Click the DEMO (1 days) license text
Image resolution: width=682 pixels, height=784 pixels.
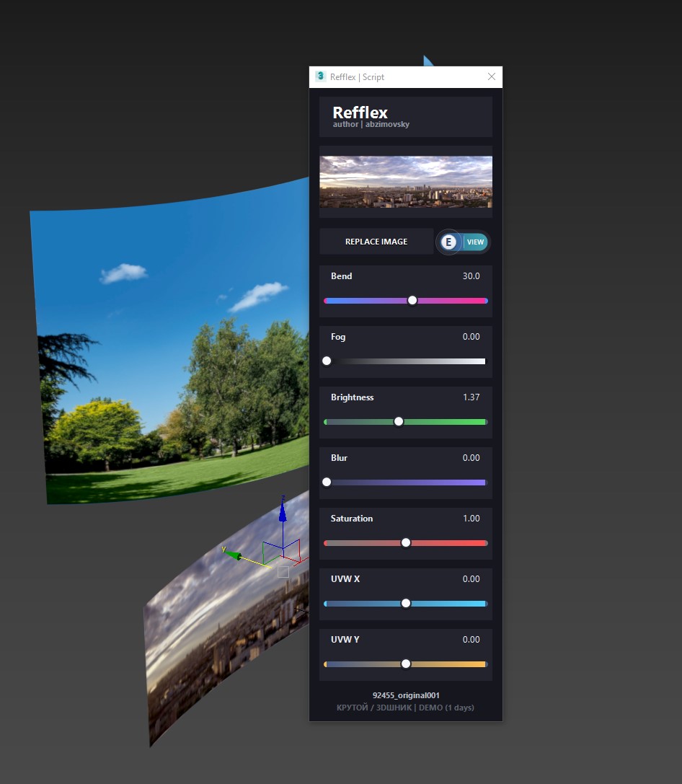pyautogui.click(x=446, y=708)
